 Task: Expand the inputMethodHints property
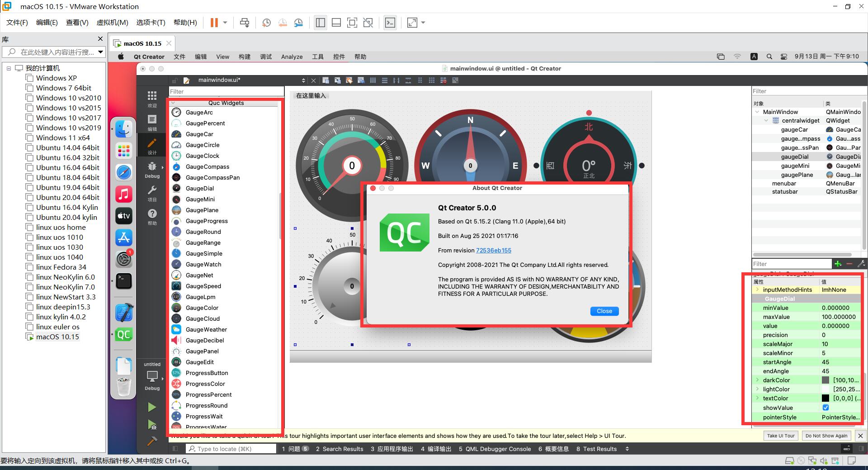click(758, 290)
